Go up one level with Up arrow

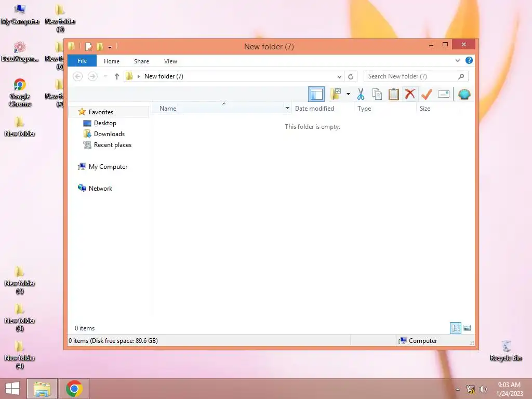(x=117, y=76)
